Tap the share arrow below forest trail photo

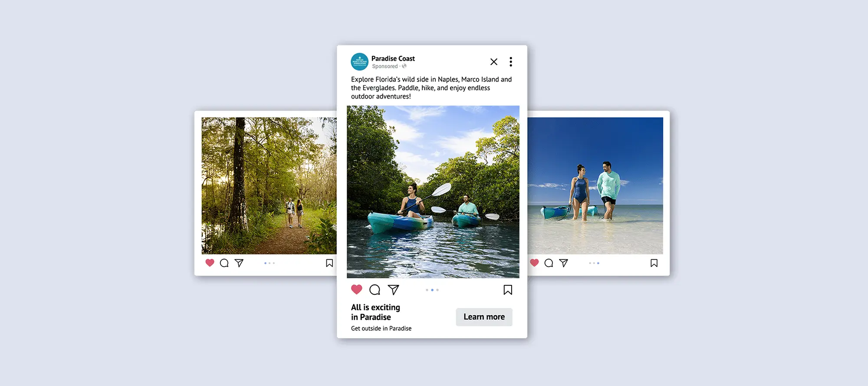pos(239,263)
